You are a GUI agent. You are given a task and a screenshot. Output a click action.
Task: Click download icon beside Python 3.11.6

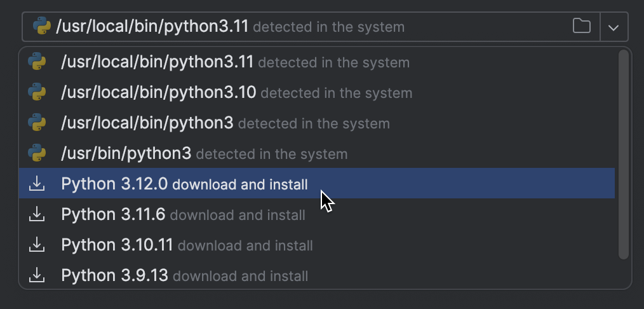pos(37,215)
